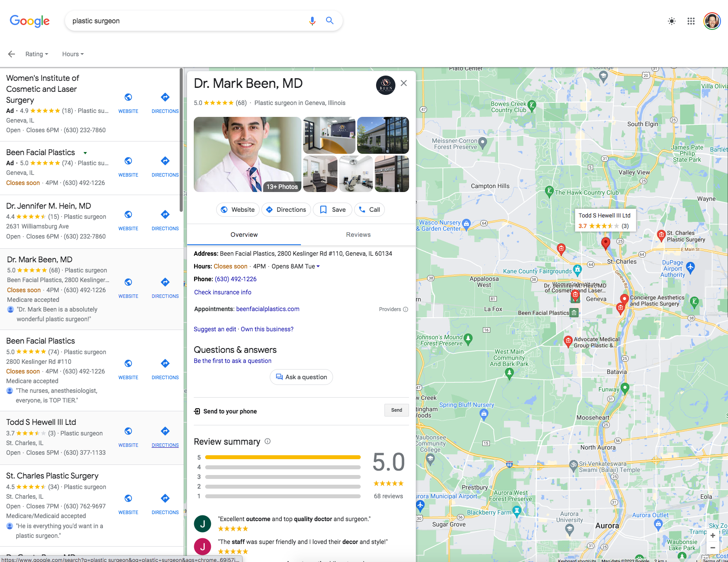This screenshot has width=728, height=562.
Task: Zoom in on the map
Action: (713, 536)
